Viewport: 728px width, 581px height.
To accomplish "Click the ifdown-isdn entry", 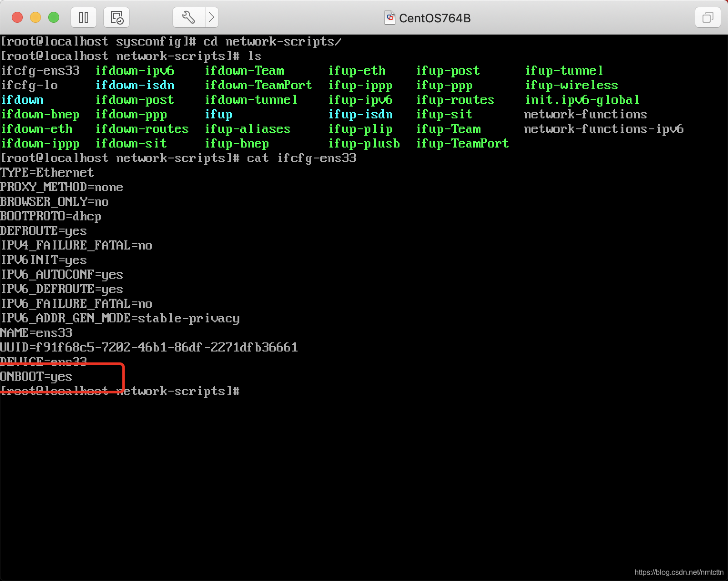I will click(x=135, y=85).
